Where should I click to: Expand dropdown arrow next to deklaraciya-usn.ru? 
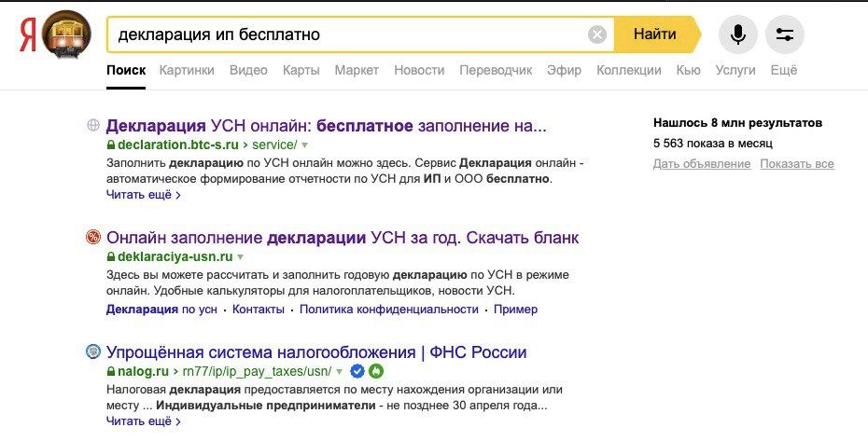pos(240,256)
